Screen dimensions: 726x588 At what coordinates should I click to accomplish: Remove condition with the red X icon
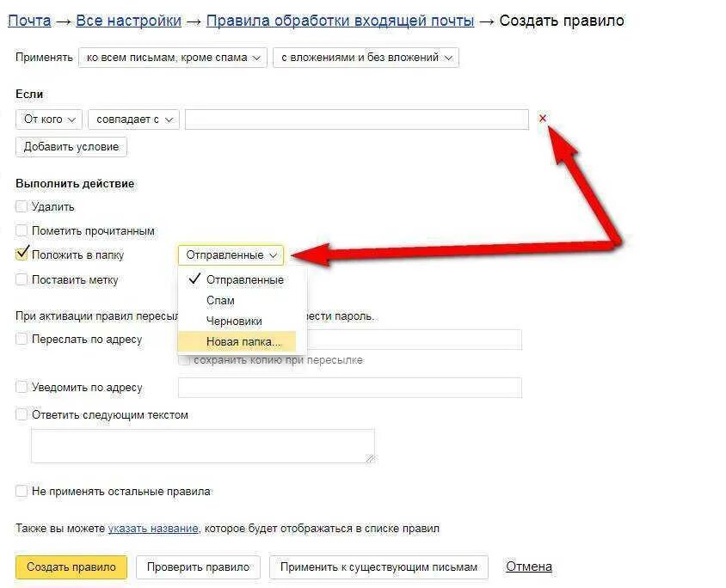coord(542,119)
